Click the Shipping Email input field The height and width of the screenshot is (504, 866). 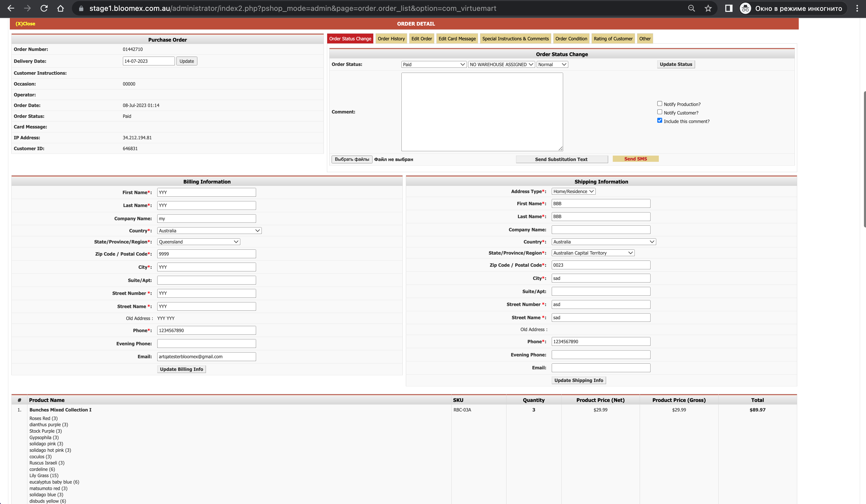(601, 368)
